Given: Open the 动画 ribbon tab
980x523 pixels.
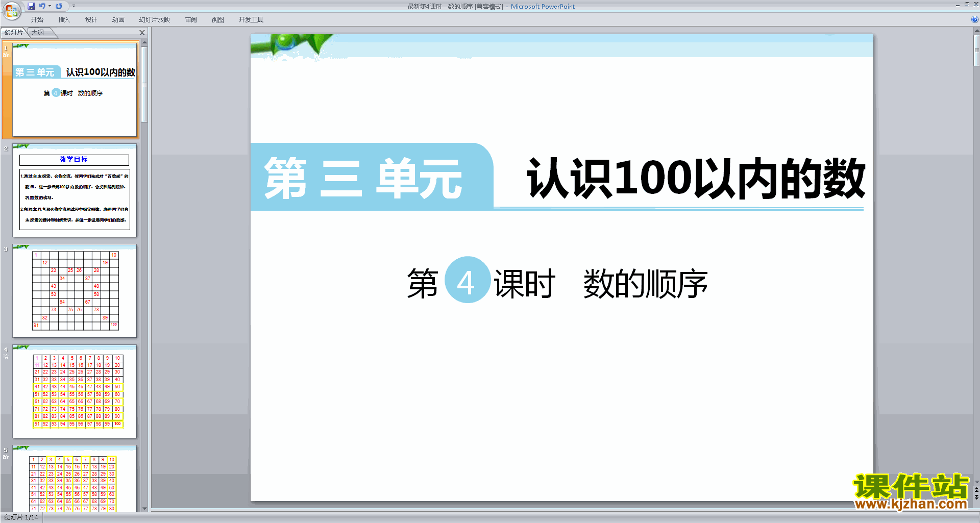Looking at the screenshot, I should tap(118, 20).
